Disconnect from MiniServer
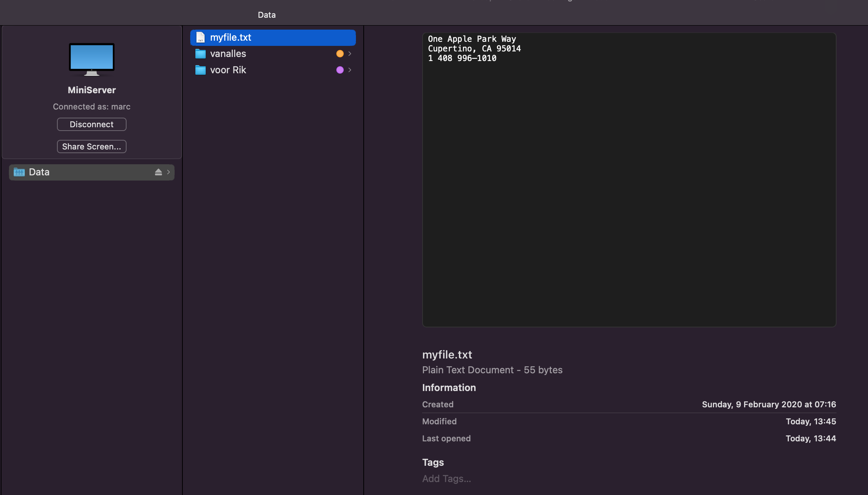 click(91, 124)
